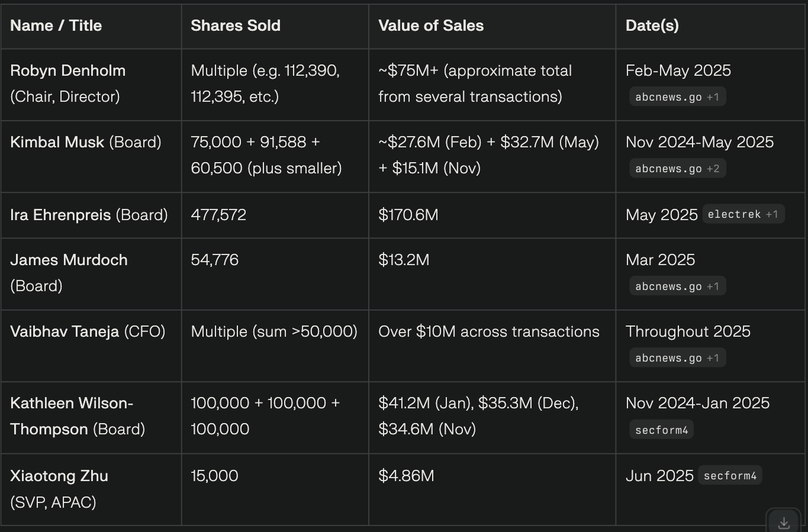Open secform4 source chip for Xiaotong Zhu
The width and height of the screenshot is (808, 532).
click(730, 476)
